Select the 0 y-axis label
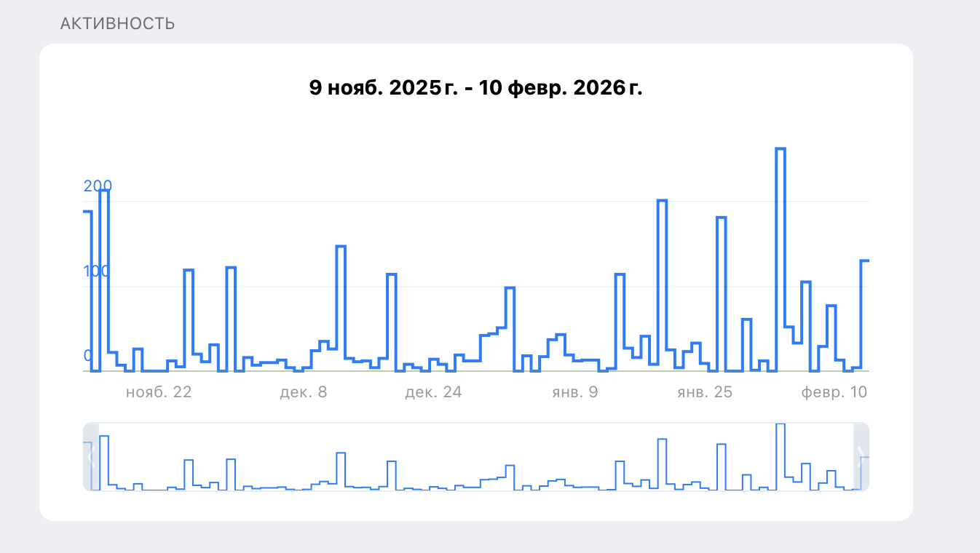 click(88, 356)
